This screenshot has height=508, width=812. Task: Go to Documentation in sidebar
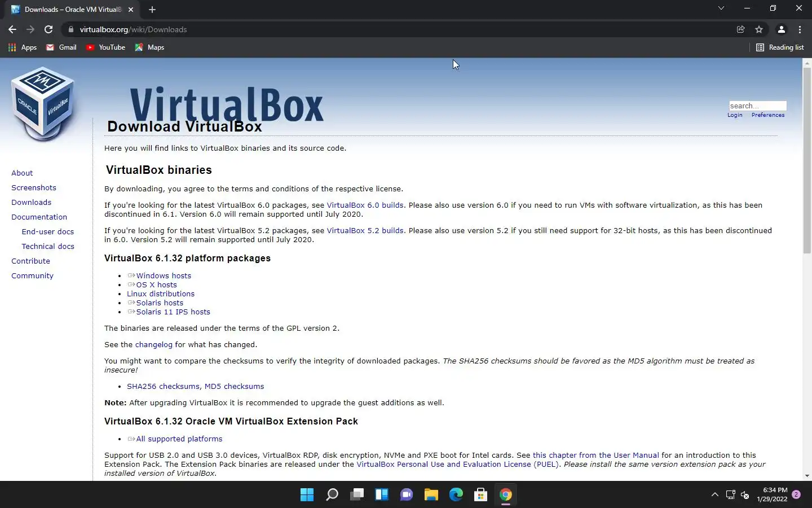[39, 217]
